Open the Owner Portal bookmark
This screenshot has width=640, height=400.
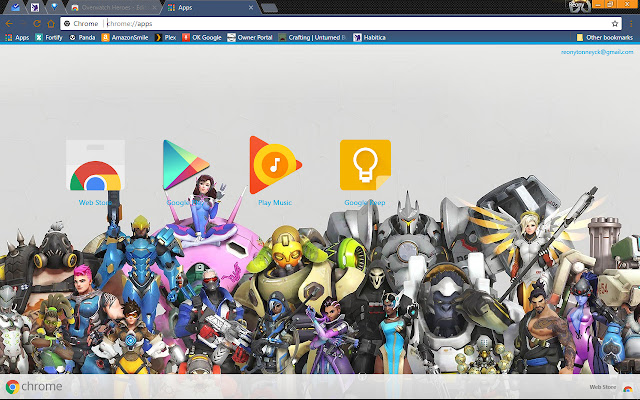(250, 38)
